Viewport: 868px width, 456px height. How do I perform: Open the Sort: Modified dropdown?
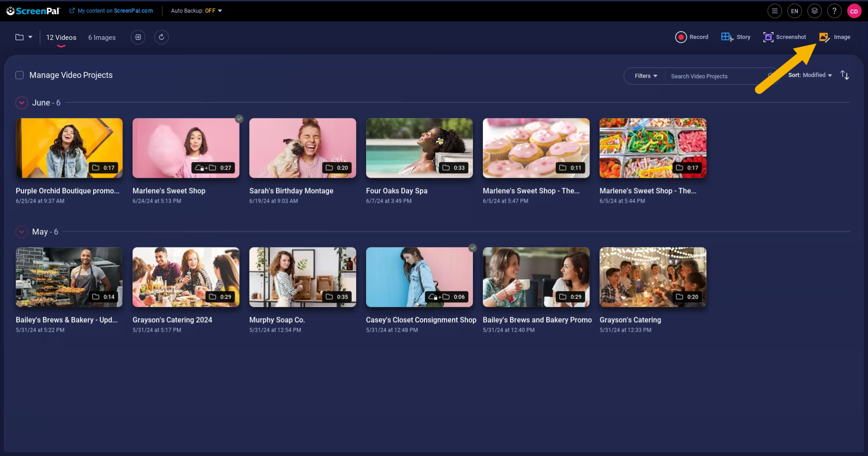coord(810,75)
